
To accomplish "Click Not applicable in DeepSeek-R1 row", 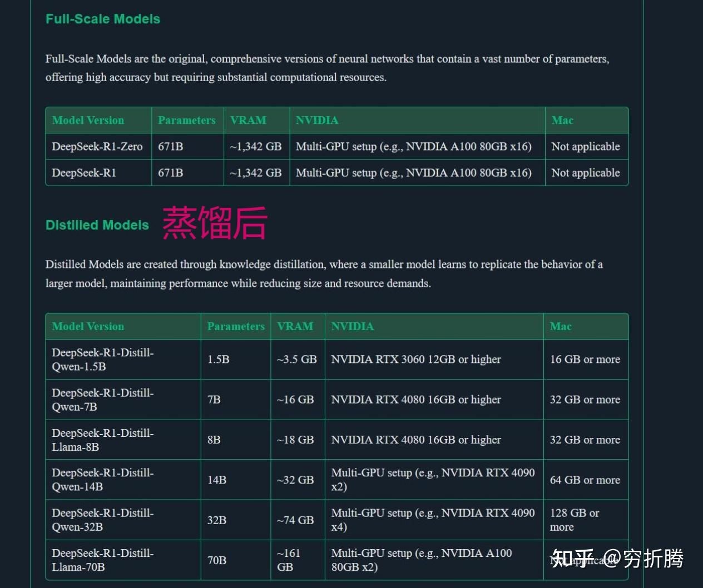I will [586, 173].
